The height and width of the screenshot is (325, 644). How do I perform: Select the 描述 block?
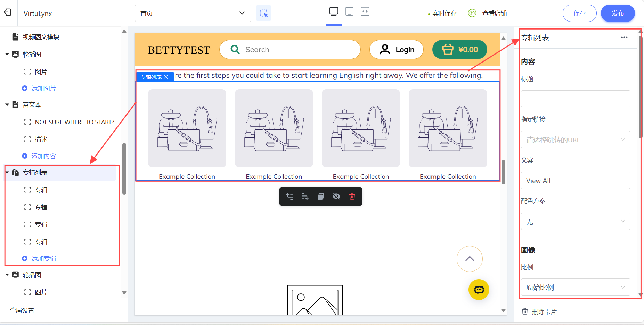[41, 140]
